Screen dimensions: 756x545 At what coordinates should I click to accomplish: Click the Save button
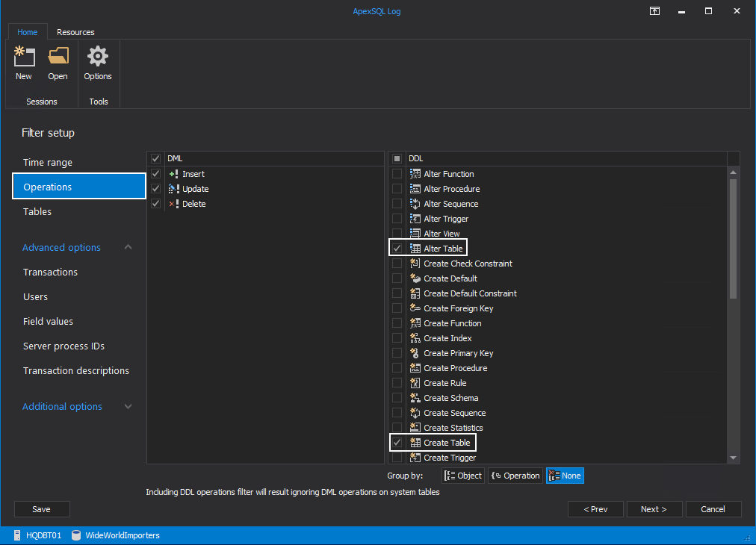[42, 509]
